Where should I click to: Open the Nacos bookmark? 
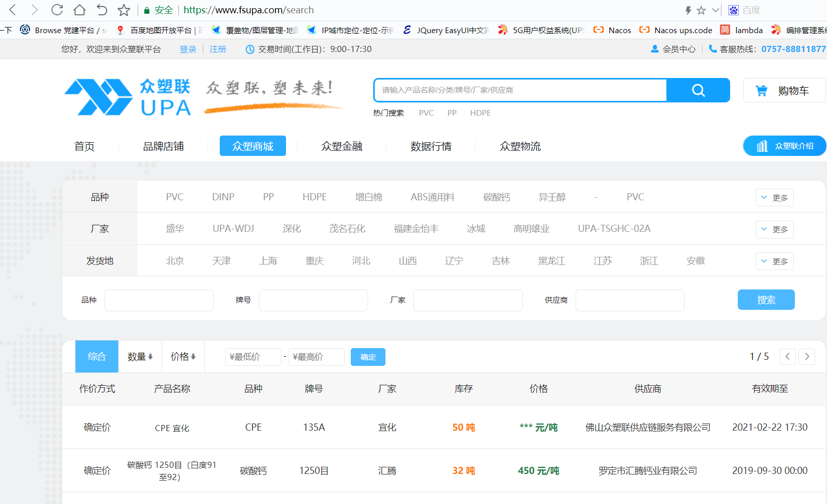click(x=612, y=30)
